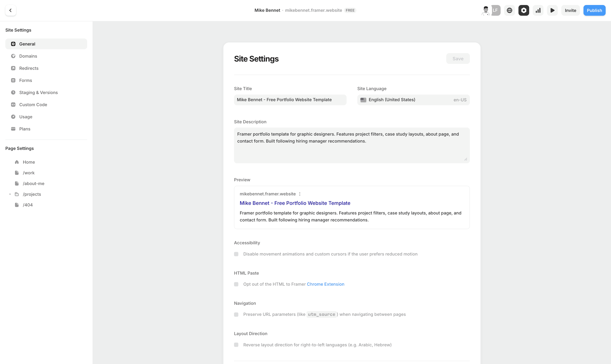Enable reduced motion accessibility checkbox
611x364 pixels.
(x=236, y=254)
